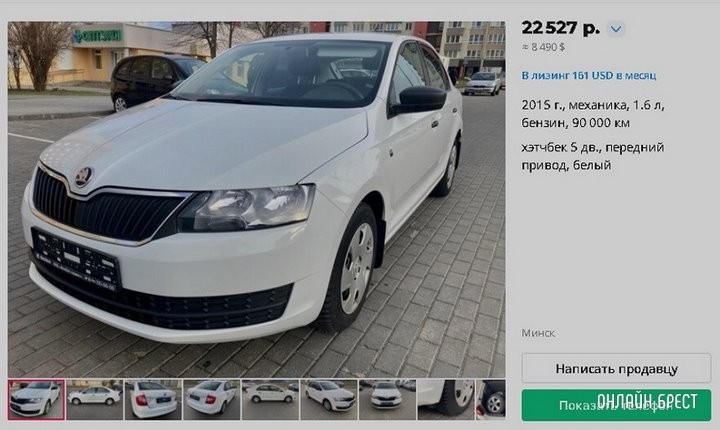Select the seventh thumbnail, straight front view
Image resolution: width=720 pixels, height=430 pixels.
387,399
